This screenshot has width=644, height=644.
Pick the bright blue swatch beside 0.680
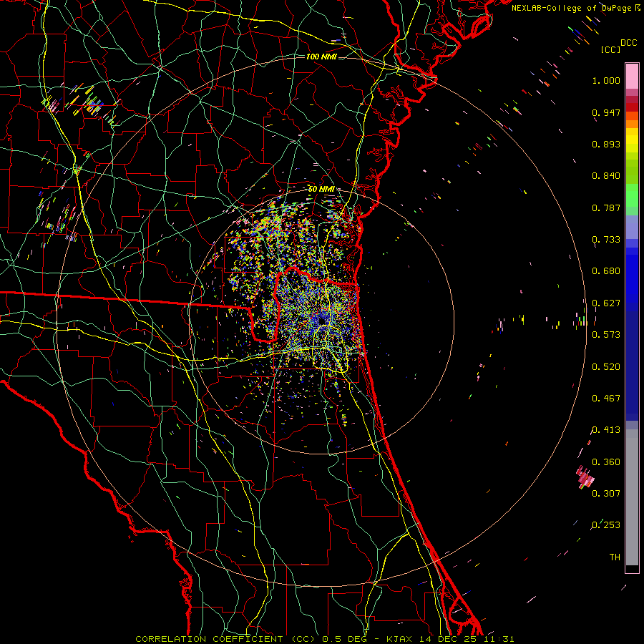click(632, 273)
